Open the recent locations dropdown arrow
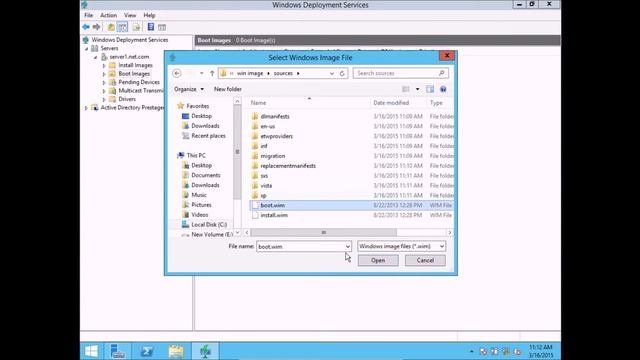This screenshot has width=640, height=360. pos(201,73)
